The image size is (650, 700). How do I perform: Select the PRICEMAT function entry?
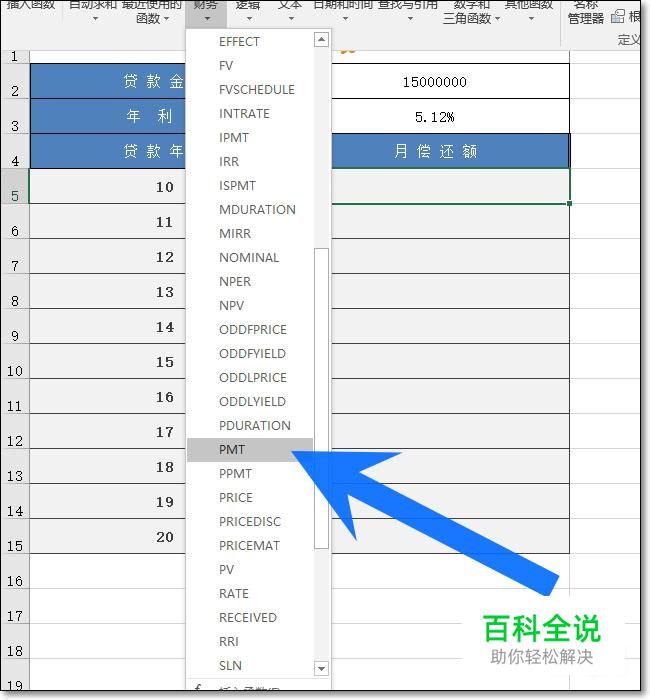tap(250, 546)
